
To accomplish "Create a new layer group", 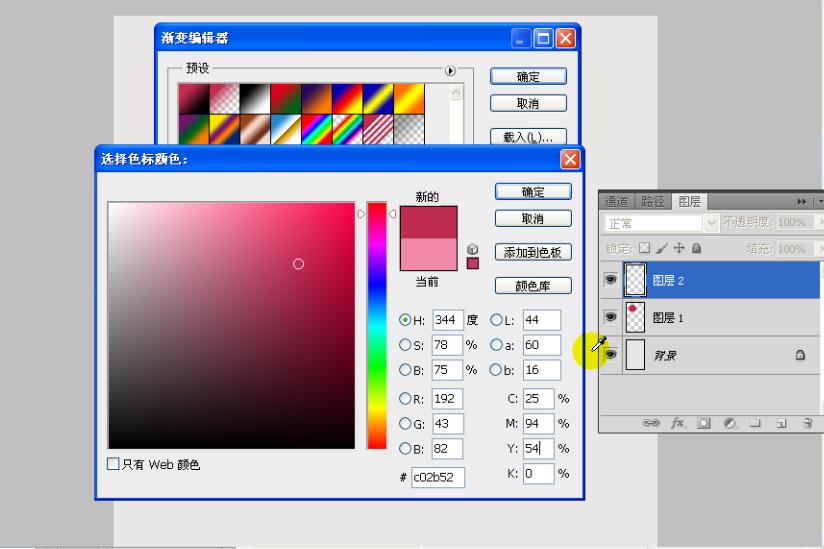I will 755,423.
